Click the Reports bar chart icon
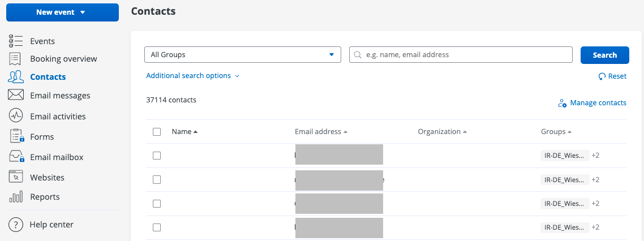 (16, 197)
